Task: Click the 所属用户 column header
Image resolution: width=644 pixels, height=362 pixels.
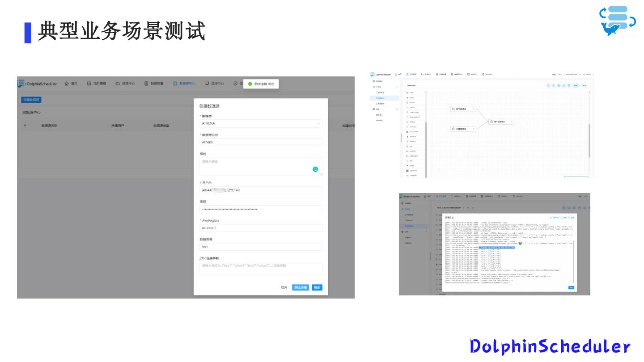Action: (x=118, y=126)
